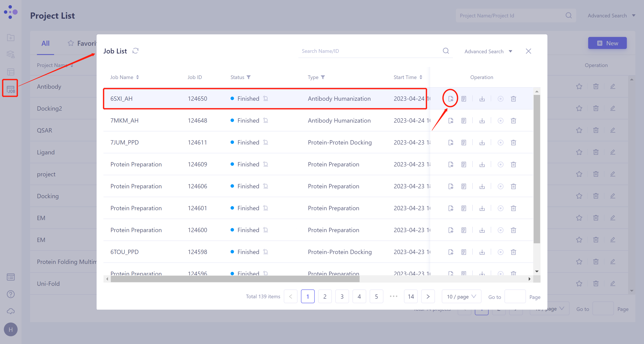Click the horizontal scrollbar of job table
This screenshot has width=644, height=344.
[235, 279]
